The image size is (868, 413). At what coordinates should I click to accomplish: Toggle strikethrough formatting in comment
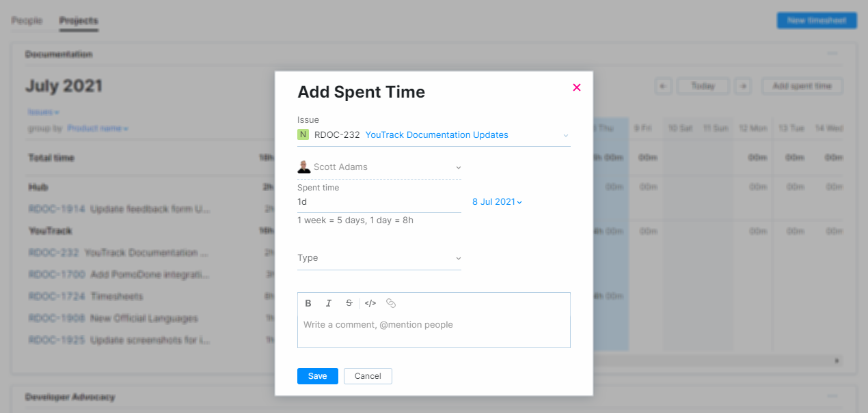click(349, 303)
